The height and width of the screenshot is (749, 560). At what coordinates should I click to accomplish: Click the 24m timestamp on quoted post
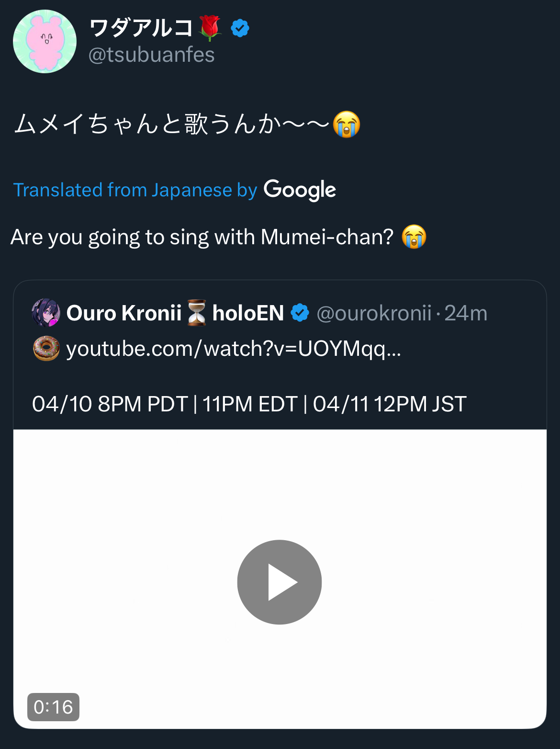click(466, 313)
